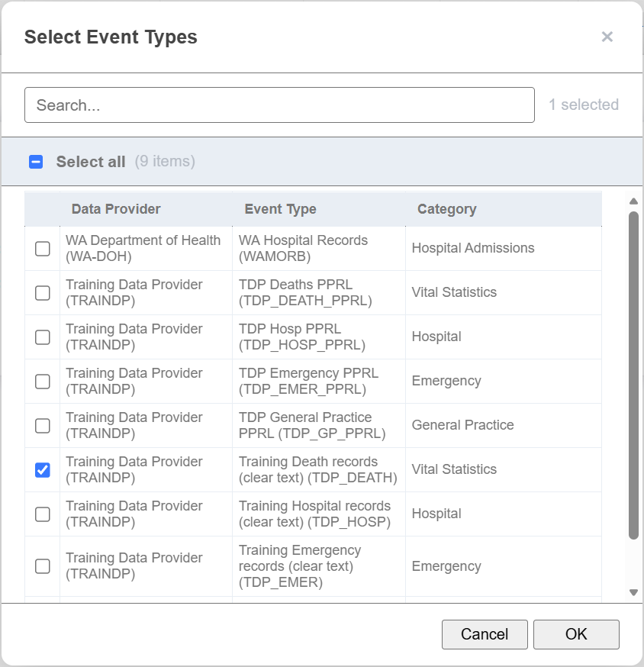Check the TDP Emergency PPRL row checkbox
The width and height of the screenshot is (644, 667).
coord(43,381)
